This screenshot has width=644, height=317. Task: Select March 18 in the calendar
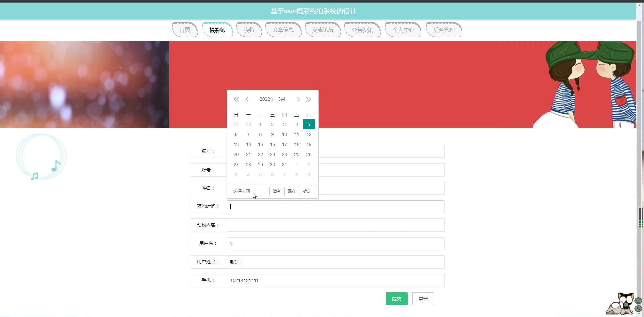(x=297, y=144)
